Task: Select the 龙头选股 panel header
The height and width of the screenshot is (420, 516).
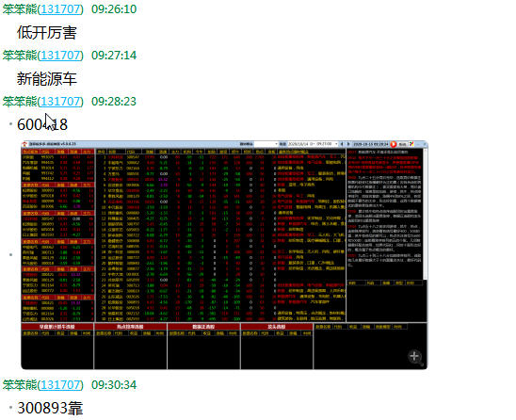Action: pyautogui.click(x=277, y=327)
